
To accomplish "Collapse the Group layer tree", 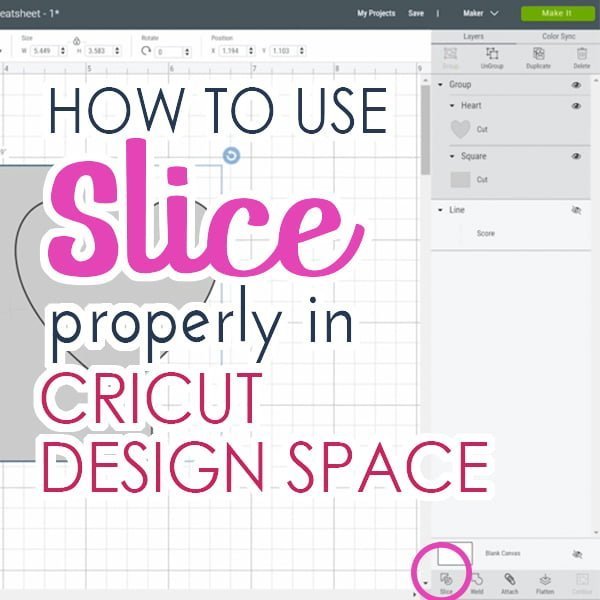I will click(x=441, y=85).
